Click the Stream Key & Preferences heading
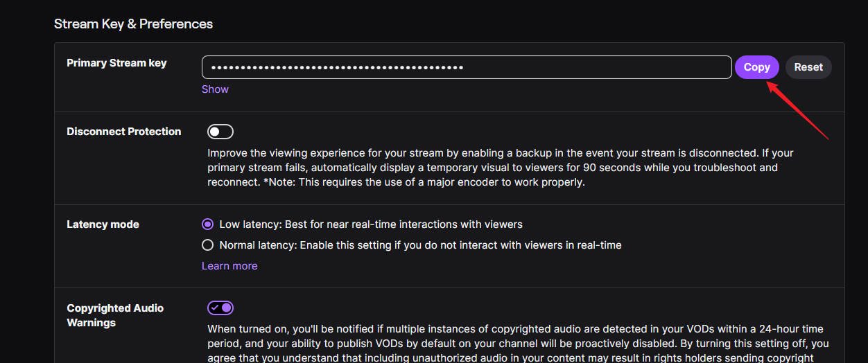868x363 pixels. 133,24
